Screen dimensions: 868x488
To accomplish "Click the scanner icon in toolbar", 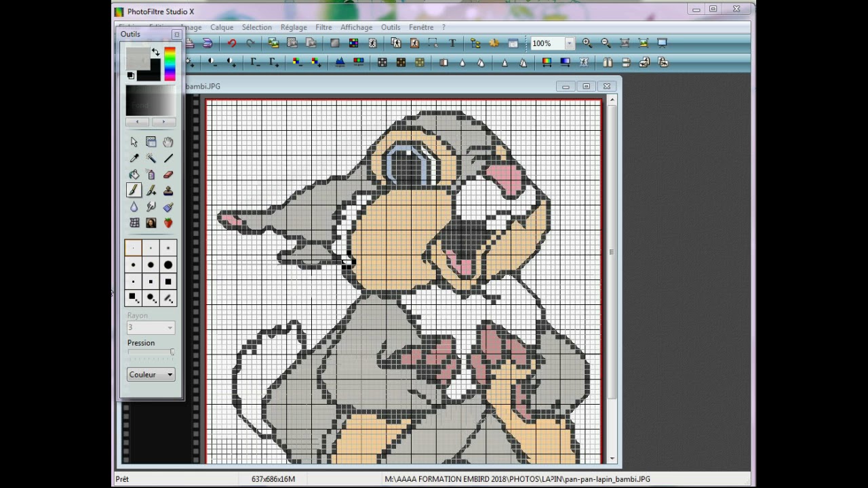I will coord(208,43).
